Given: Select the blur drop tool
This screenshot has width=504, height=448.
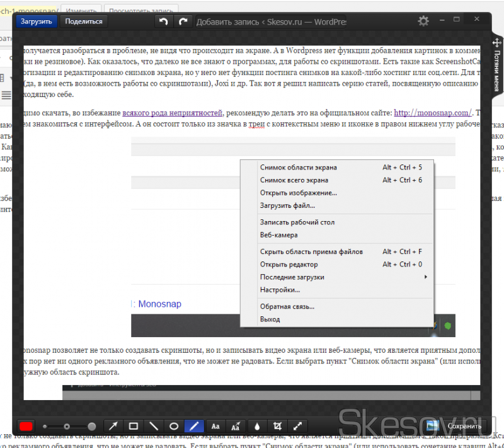Looking at the screenshot, I should [x=256, y=426].
